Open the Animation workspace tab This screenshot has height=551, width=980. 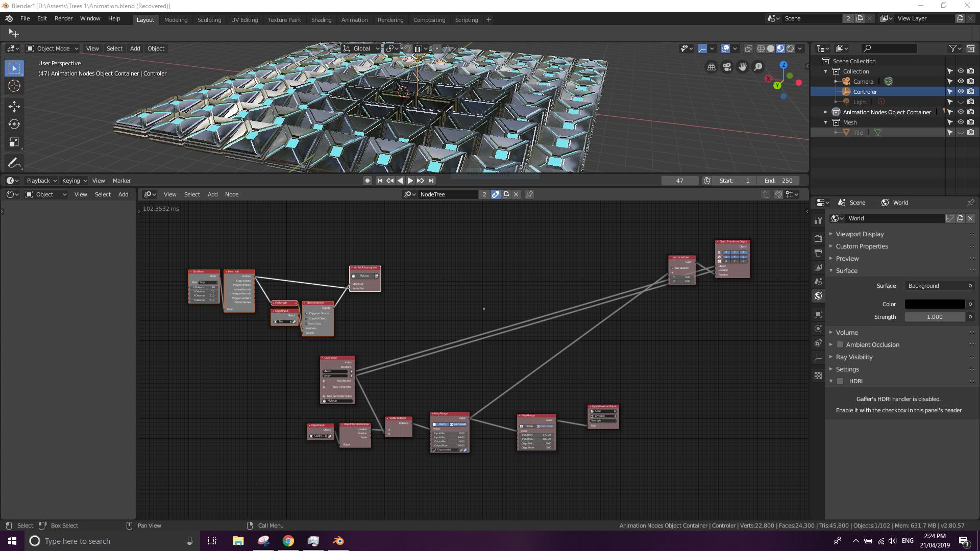[x=354, y=19]
